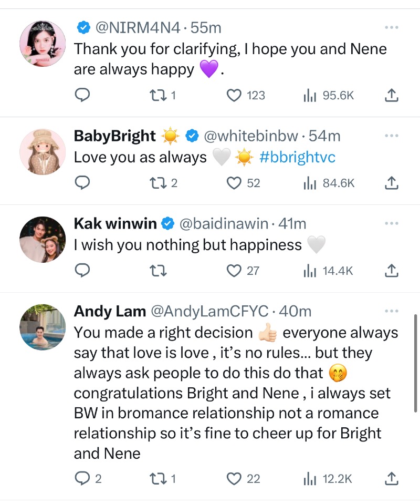The image size is (420, 504).
Task: Reply to Andy Lam's tweet
Action: [x=82, y=479]
